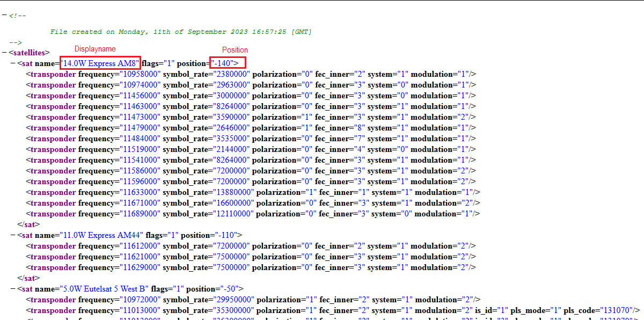The image size is (644, 320).
Task: Click the file creation date comment text
Action: pyautogui.click(x=181, y=32)
